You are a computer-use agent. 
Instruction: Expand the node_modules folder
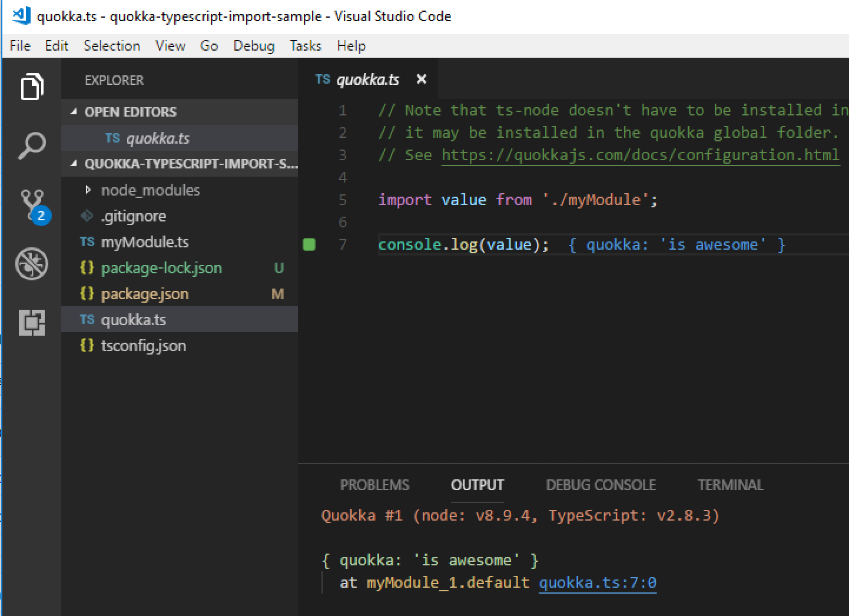(89, 190)
